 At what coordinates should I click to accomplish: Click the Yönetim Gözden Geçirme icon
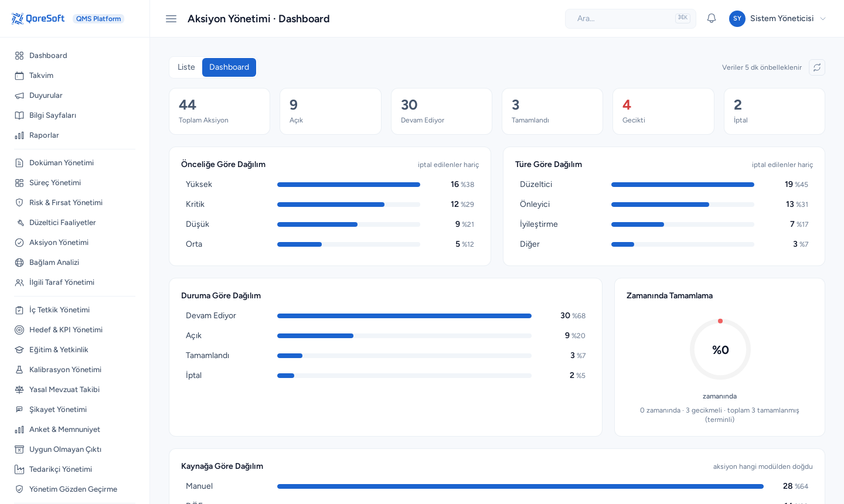[x=19, y=489]
